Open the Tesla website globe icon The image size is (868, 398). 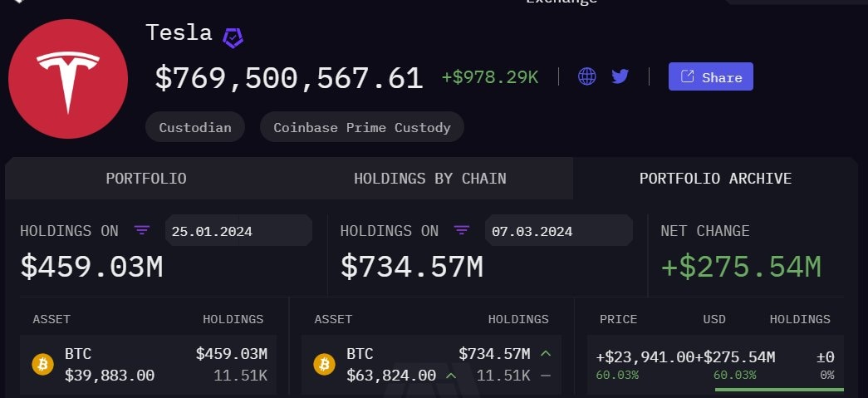tap(587, 76)
